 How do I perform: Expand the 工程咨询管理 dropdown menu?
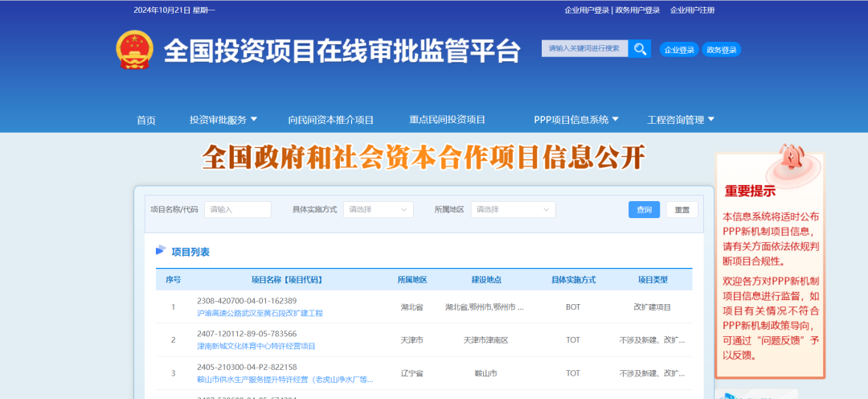coord(681,120)
